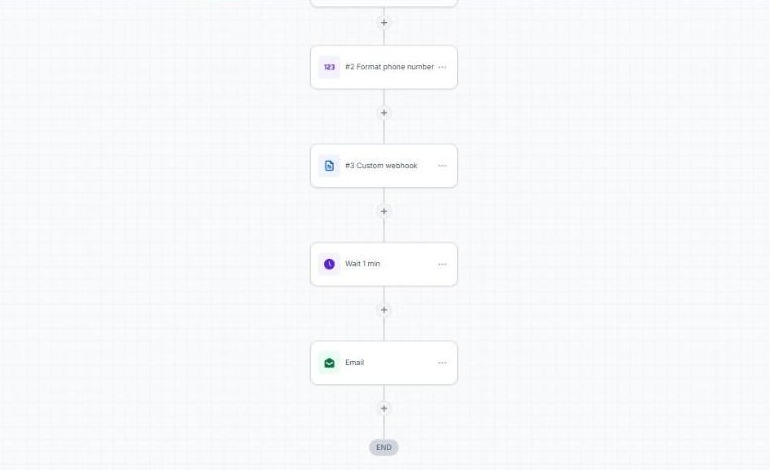Open options menu for Email step
The image size is (770, 470).
(x=442, y=363)
